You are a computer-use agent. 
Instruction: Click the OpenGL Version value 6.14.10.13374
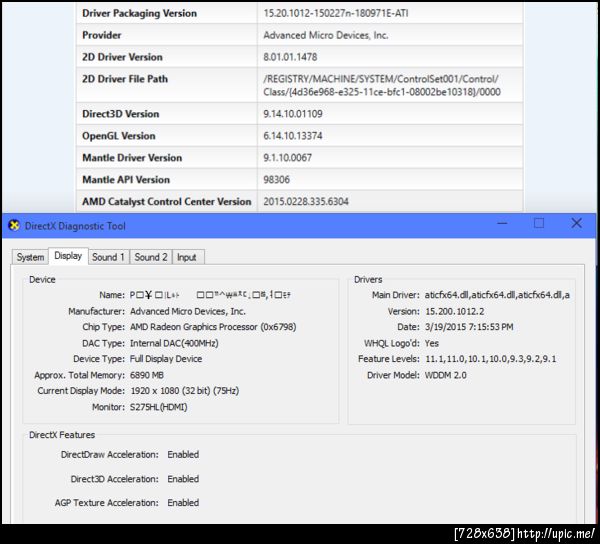pyautogui.click(x=293, y=136)
